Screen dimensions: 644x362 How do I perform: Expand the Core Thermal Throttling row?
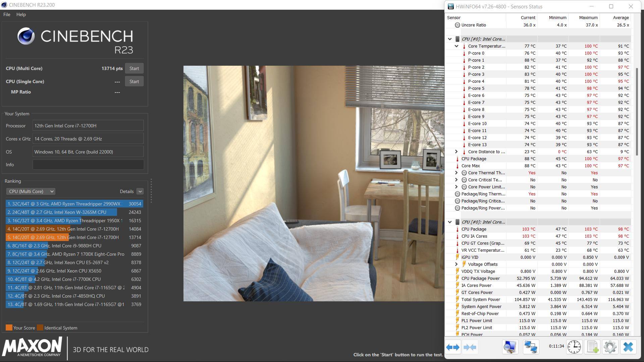457,173
